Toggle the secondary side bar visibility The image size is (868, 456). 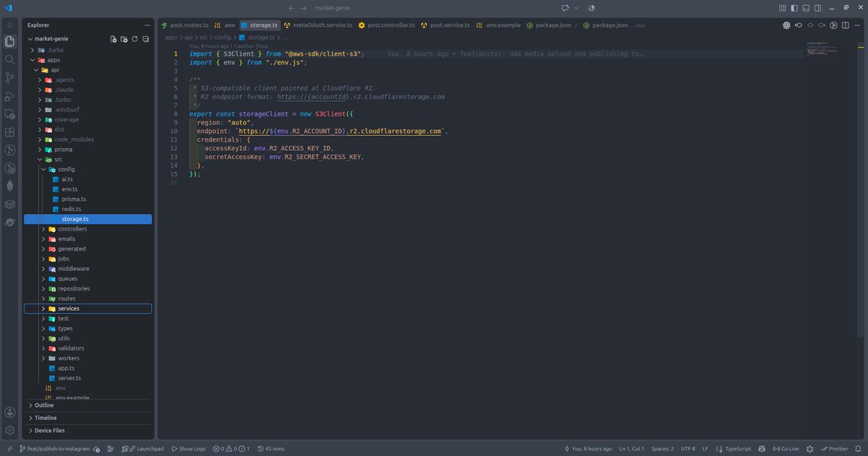point(818,8)
